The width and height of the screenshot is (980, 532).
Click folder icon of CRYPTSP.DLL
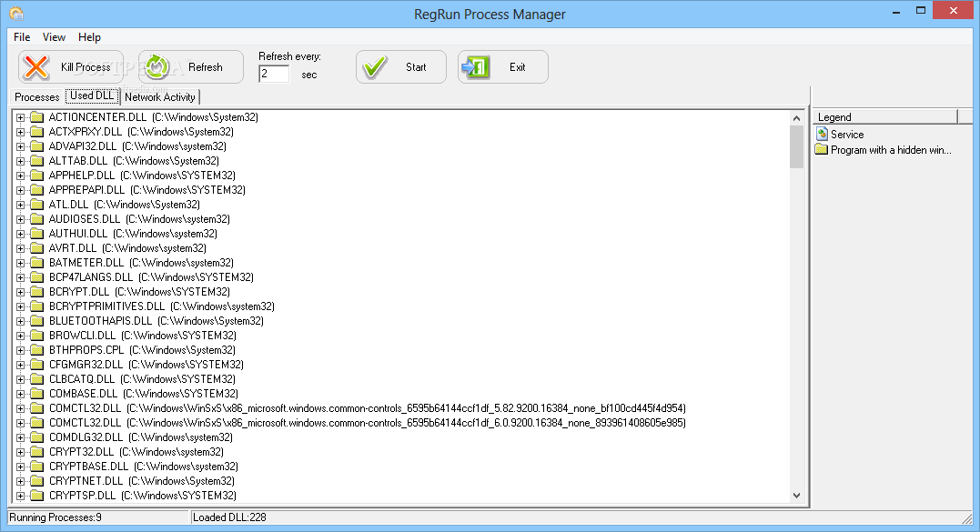coord(37,495)
